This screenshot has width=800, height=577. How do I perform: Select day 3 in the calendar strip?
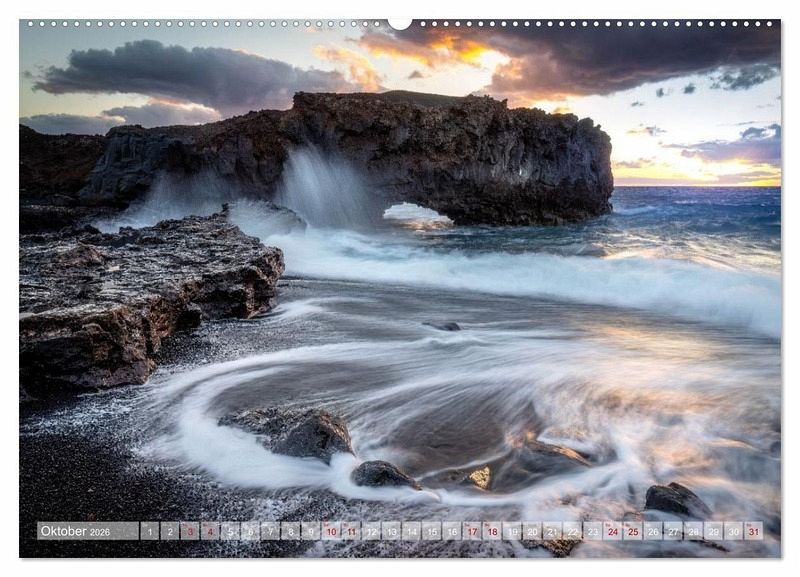pyautogui.click(x=189, y=531)
